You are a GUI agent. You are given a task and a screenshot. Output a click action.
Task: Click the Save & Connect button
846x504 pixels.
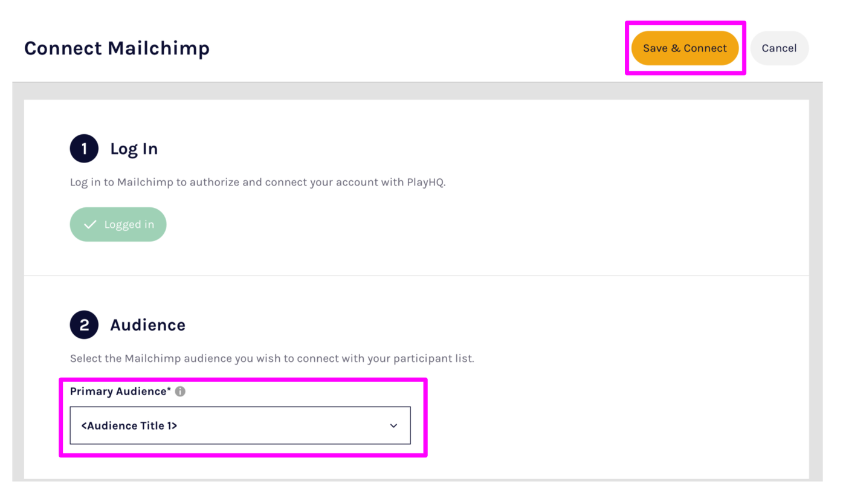tap(685, 48)
